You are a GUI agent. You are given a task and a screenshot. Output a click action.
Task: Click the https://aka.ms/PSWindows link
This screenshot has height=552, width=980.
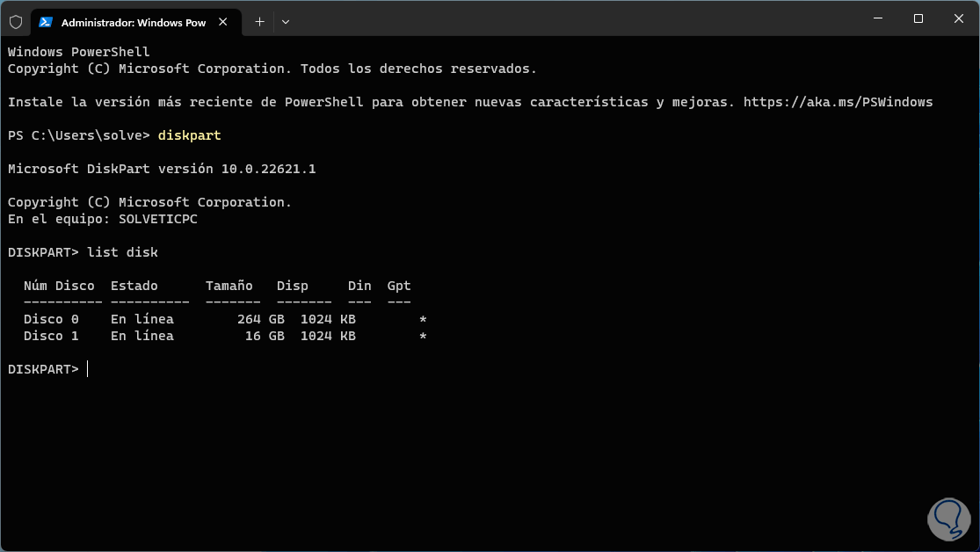pos(838,102)
